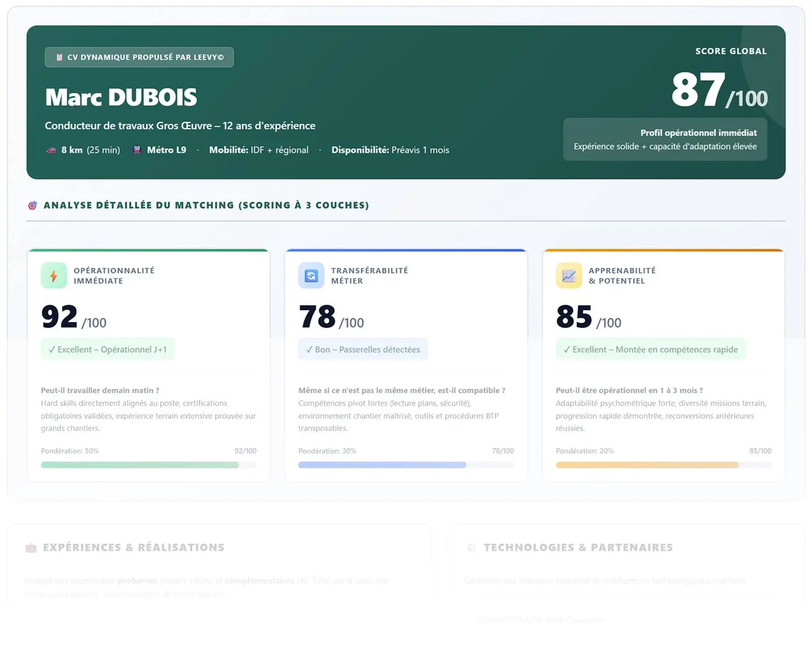Expand the Technologies & Partenaires section
This screenshot has width=812, height=650.
point(578,547)
